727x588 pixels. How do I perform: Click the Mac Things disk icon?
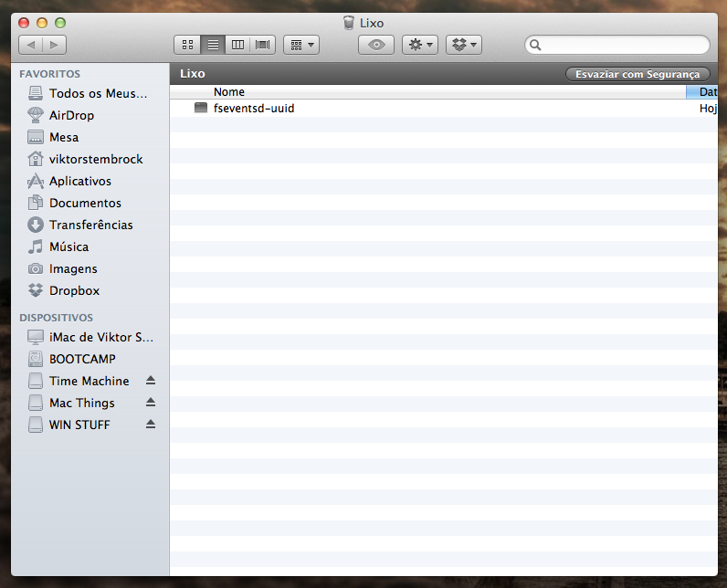[36, 403]
